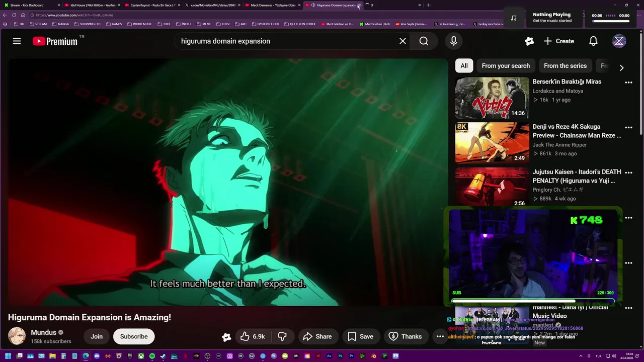This screenshot has width=644, height=362.
Task: Click the browser address bar URL
Action: [x=74, y=15]
